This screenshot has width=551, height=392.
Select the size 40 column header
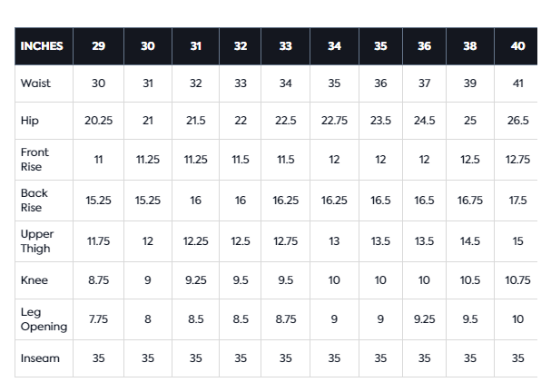coord(517,46)
